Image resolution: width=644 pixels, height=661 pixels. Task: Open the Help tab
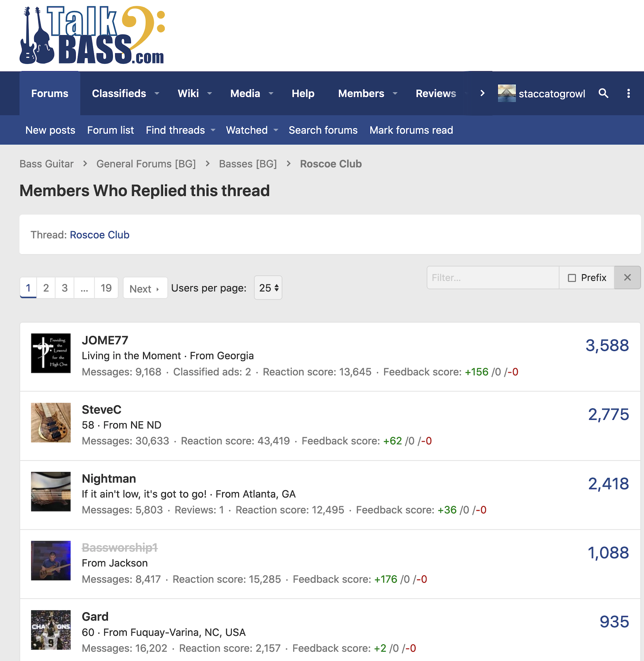click(x=303, y=94)
